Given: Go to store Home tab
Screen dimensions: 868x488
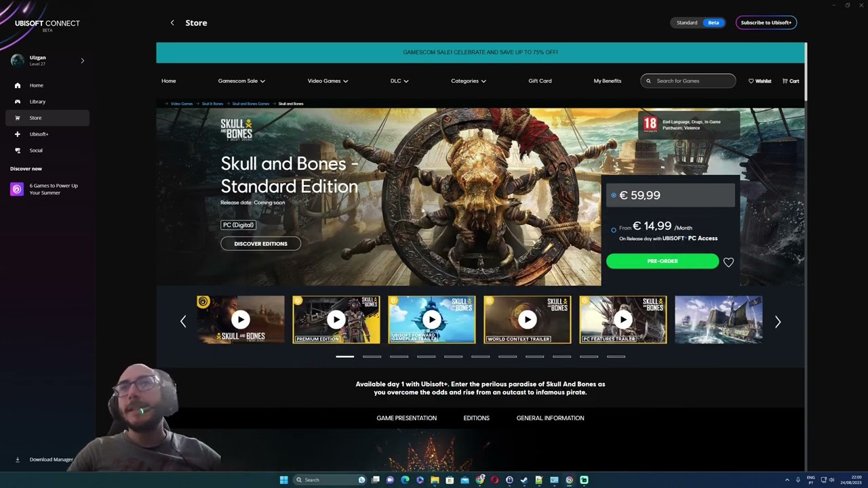Looking at the screenshot, I should pyautogui.click(x=169, y=81).
